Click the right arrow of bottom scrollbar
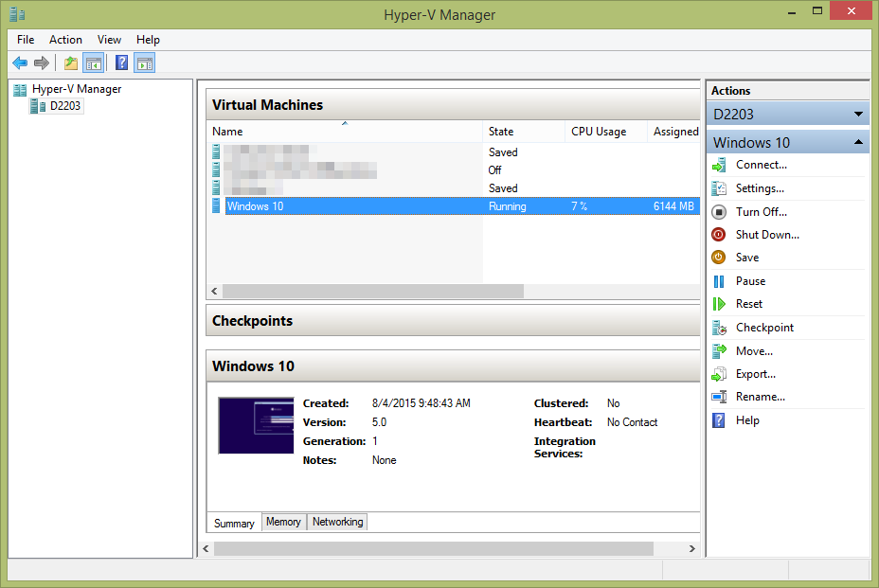 [692, 549]
